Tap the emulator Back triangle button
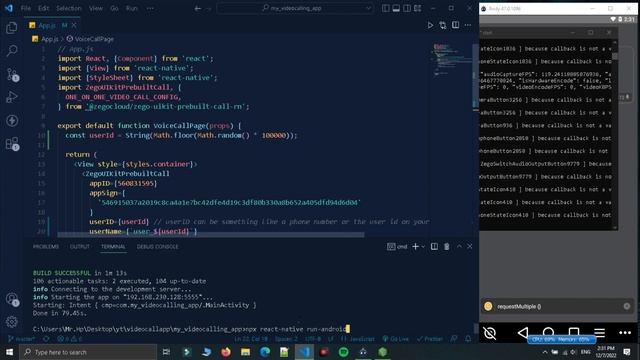 pos(523,333)
